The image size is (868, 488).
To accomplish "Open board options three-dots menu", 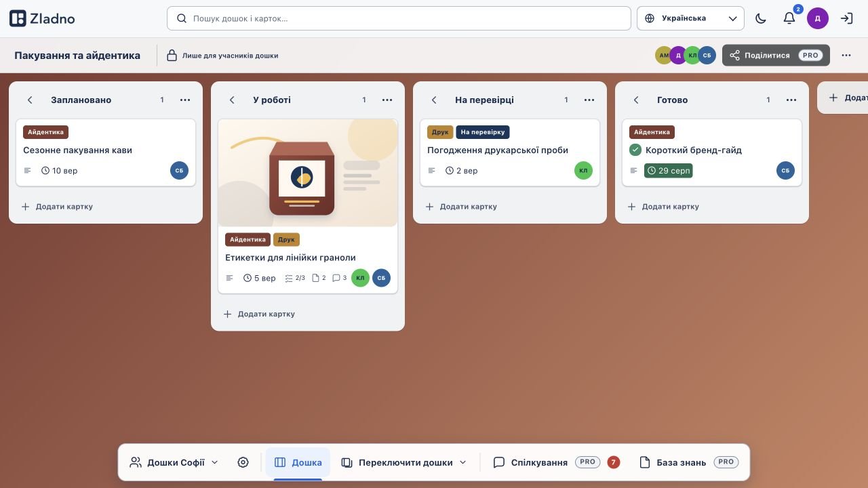I will pyautogui.click(x=846, y=56).
